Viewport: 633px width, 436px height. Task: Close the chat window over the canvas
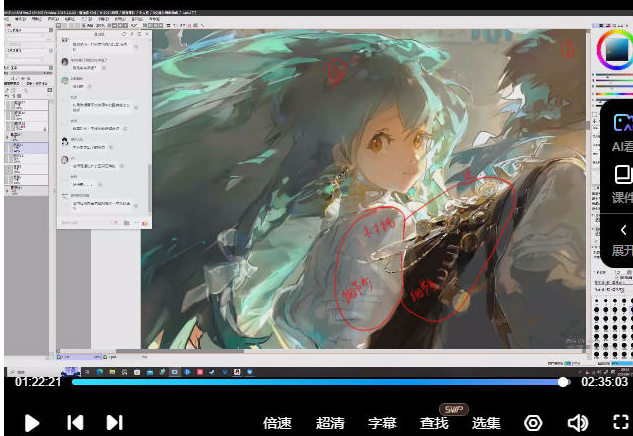click(147, 34)
